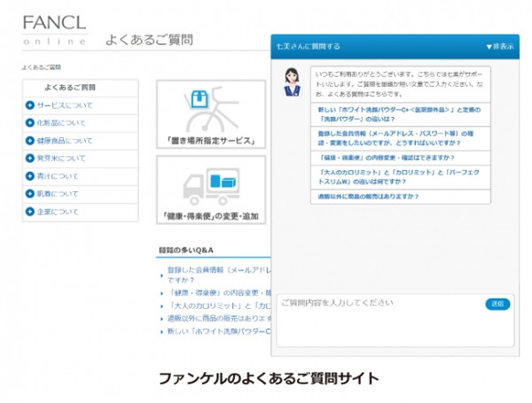
Task: Open Q&A link 大人のカロリミット
Action: (219, 306)
